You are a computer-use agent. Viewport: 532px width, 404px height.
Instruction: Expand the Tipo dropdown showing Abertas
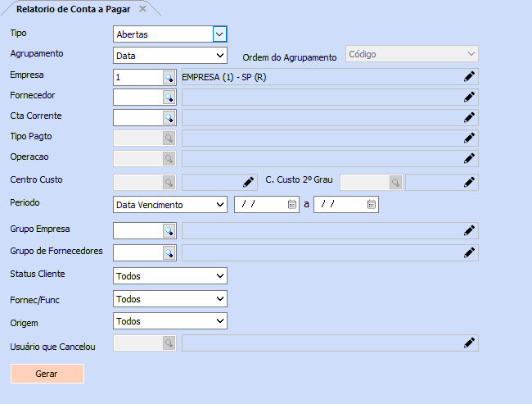pyautogui.click(x=219, y=34)
